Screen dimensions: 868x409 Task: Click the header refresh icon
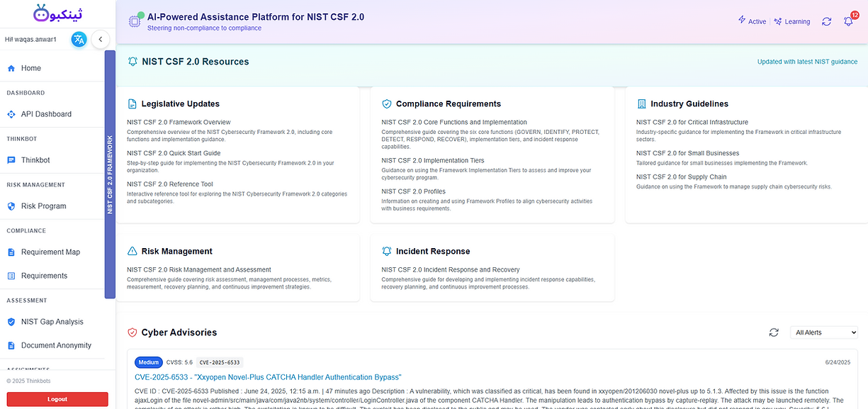[826, 21]
